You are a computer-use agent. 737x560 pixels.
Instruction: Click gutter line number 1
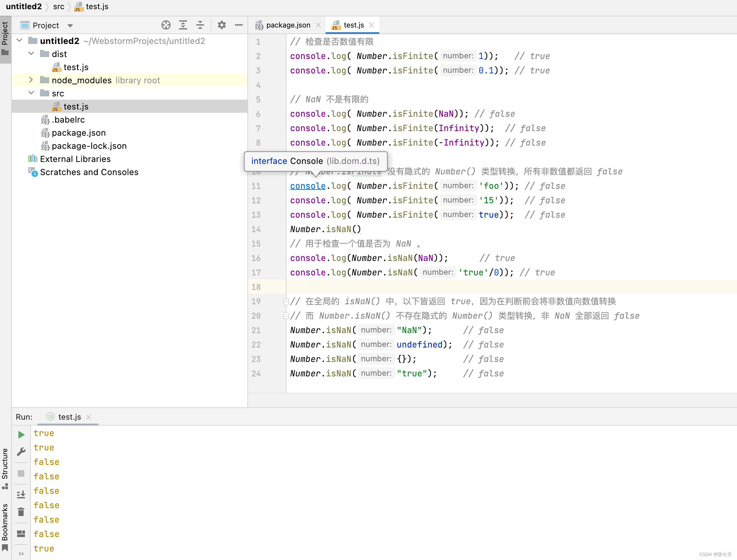[258, 42]
